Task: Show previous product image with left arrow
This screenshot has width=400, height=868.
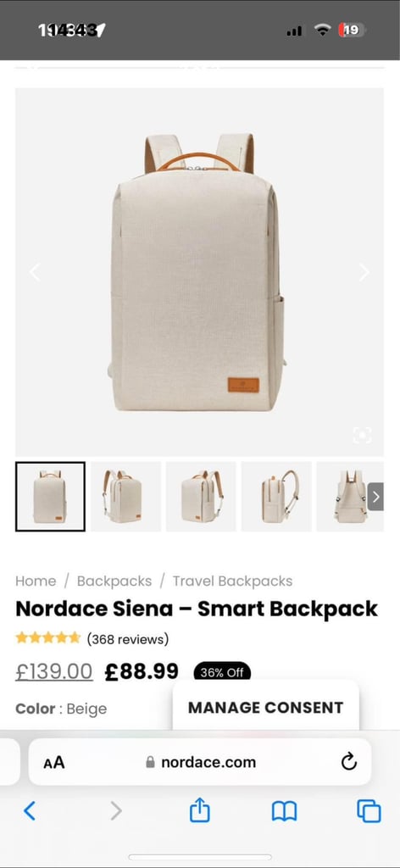Action: coord(35,272)
